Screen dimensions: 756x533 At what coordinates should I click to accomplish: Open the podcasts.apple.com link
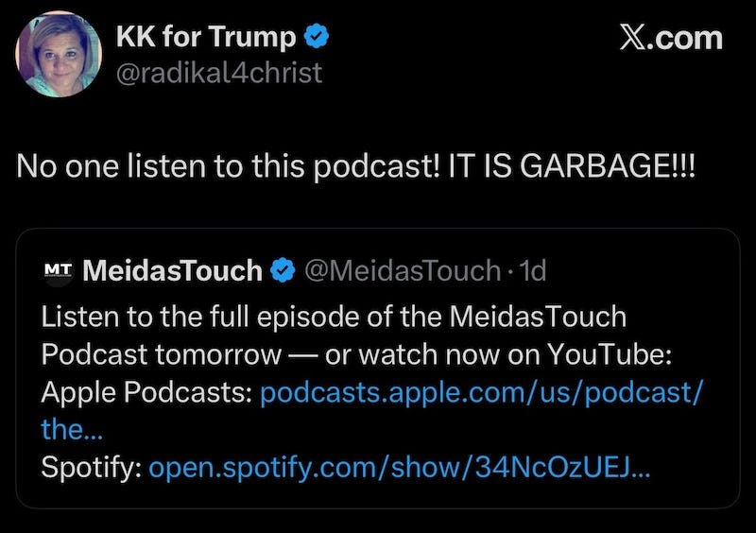point(482,392)
